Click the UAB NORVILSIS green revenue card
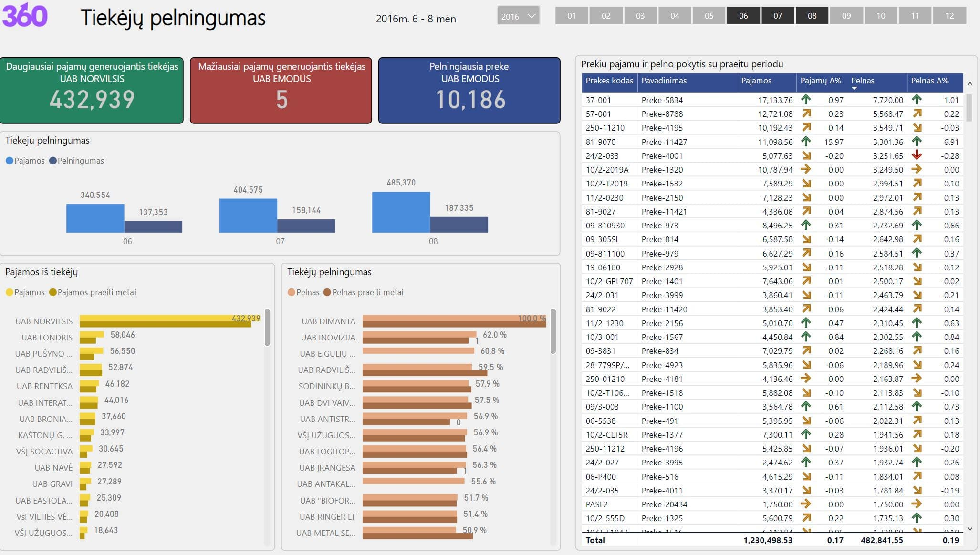The image size is (980, 555). [92, 91]
